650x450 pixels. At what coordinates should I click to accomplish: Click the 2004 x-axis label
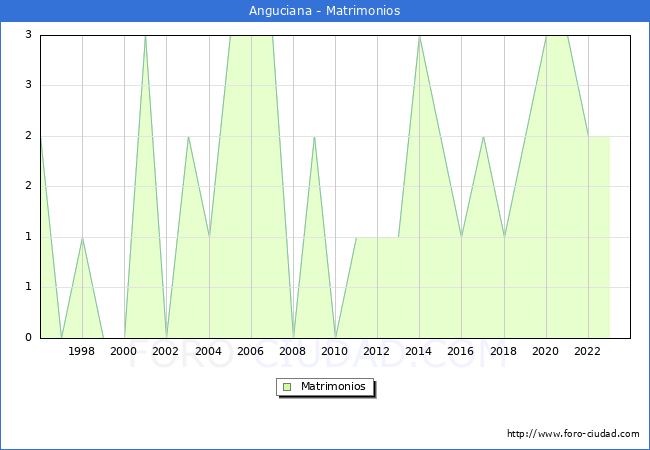[209, 351]
